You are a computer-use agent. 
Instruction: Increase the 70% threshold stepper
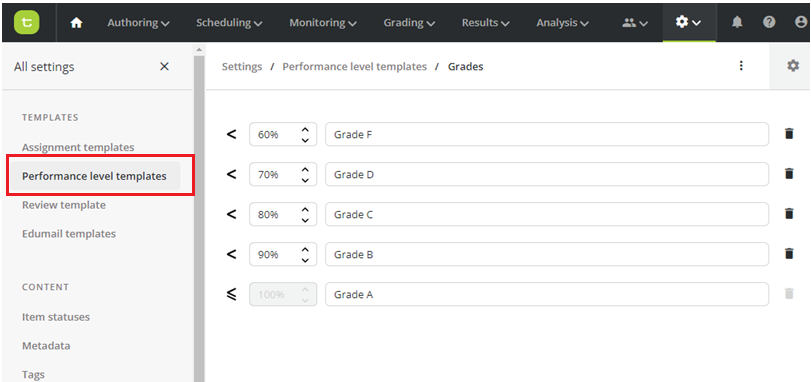tap(305, 170)
